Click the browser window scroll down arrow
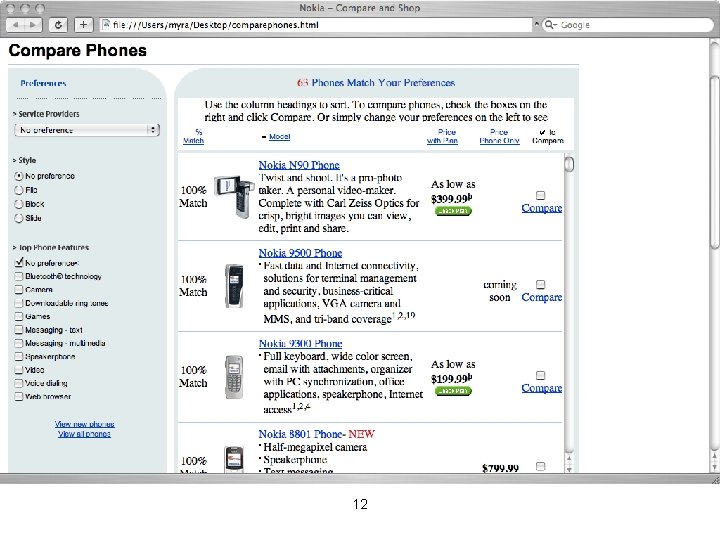 (714, 467)
